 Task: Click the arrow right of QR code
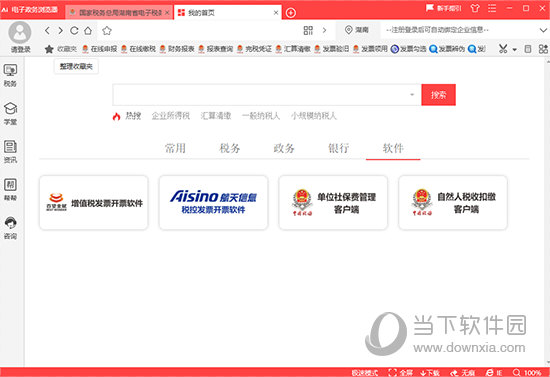tap(324, 31)
